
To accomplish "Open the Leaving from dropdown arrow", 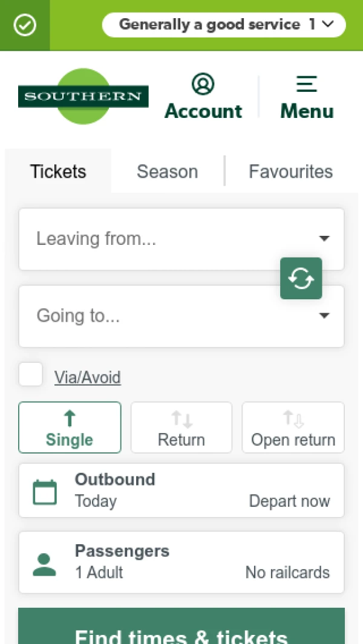I will point(324,239).
